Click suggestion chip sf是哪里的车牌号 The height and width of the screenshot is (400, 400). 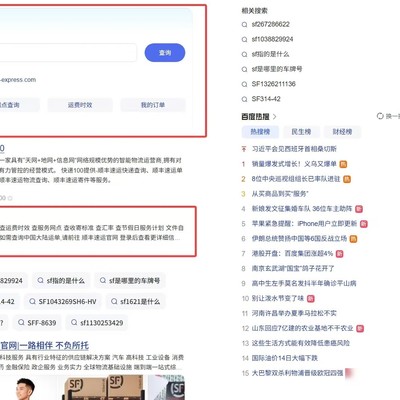pos(130,281)
